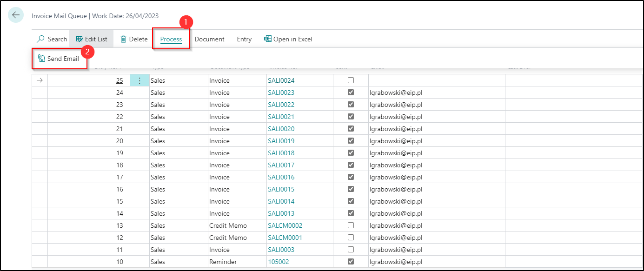644x271 pixels.
Task: Click entry number 24 cell
Action: 89,93
